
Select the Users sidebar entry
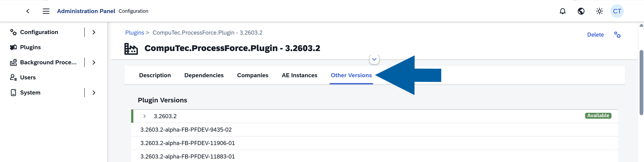pos(28,77)
